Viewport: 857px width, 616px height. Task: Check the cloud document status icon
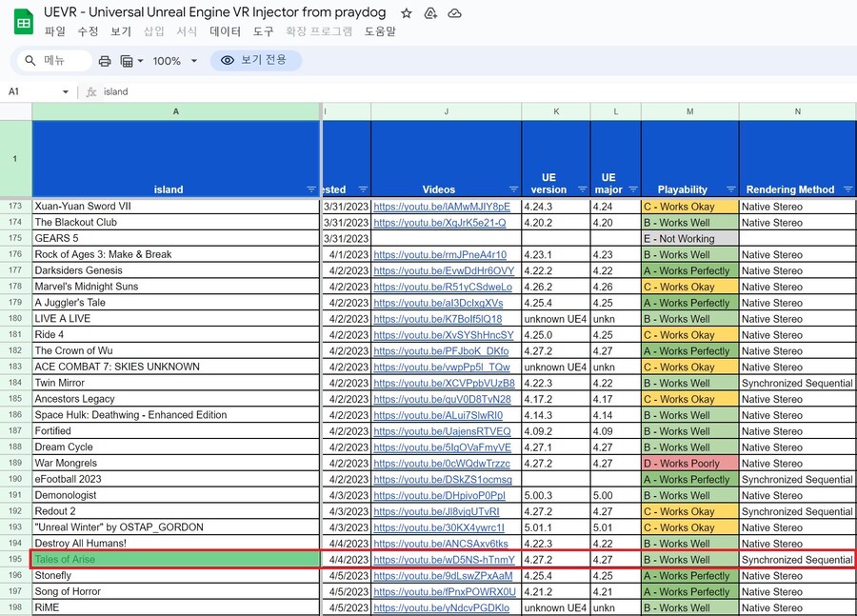454,13
